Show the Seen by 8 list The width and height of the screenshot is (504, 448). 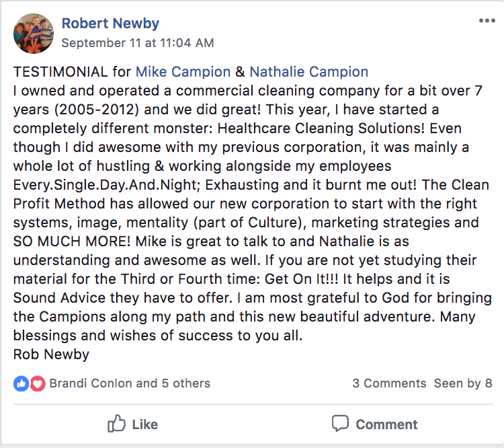click(x=463, y=383)
